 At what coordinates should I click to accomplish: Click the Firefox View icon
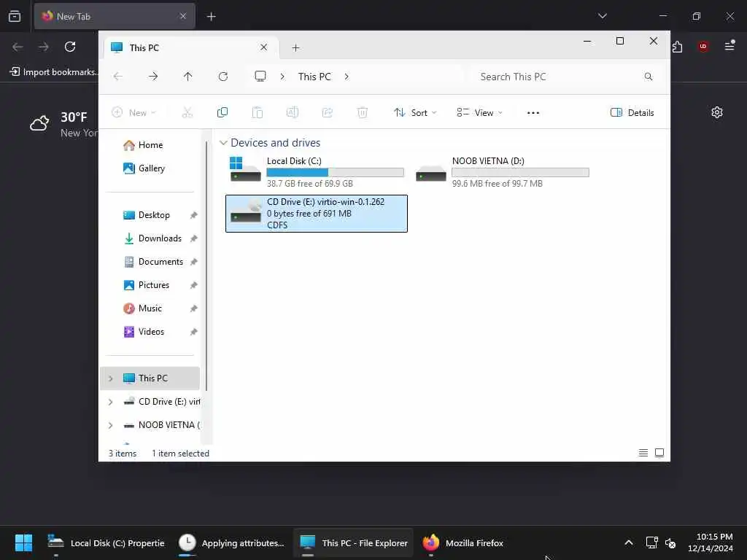pos(15,16)
